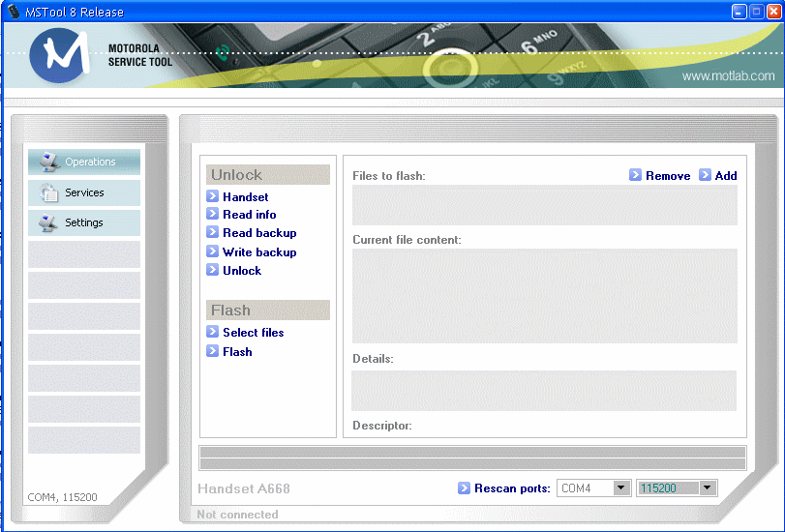The height and width of the screenshot is (532, 785).
Task: Click the arrow icon beside Add
Action: [705, 175]
